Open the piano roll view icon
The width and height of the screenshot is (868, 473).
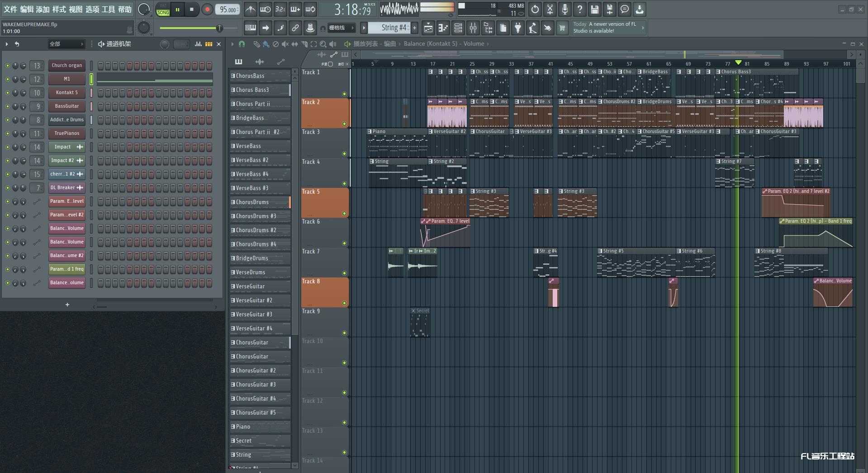coord(443,28)
